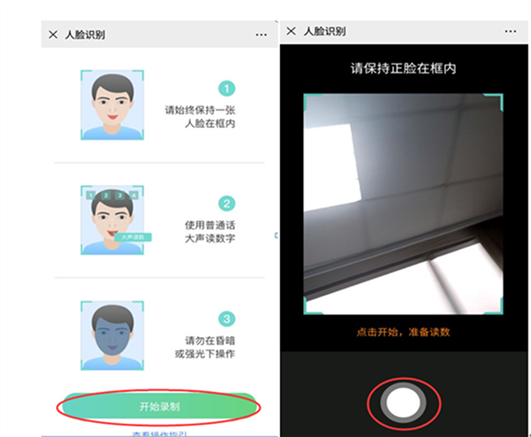Select the face-in-frame illustration for step 1
The width and height of the screenshot is (531, 437).
[112, 105]
